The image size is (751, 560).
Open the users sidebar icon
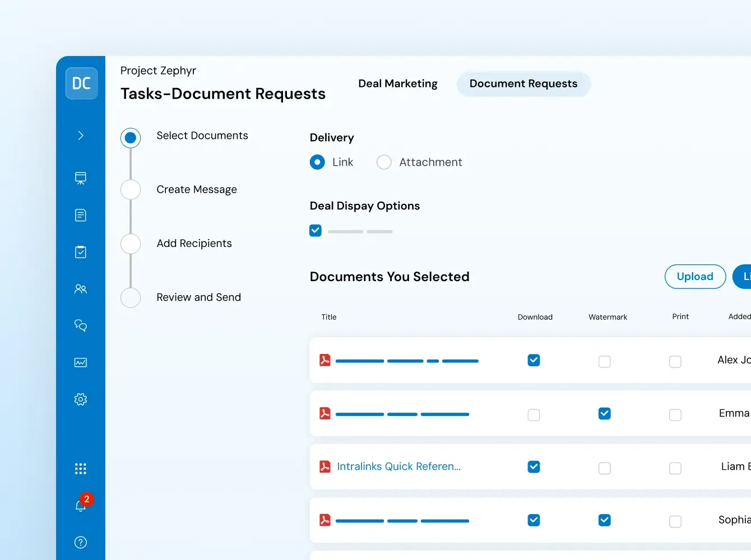(x=81, y=289)
